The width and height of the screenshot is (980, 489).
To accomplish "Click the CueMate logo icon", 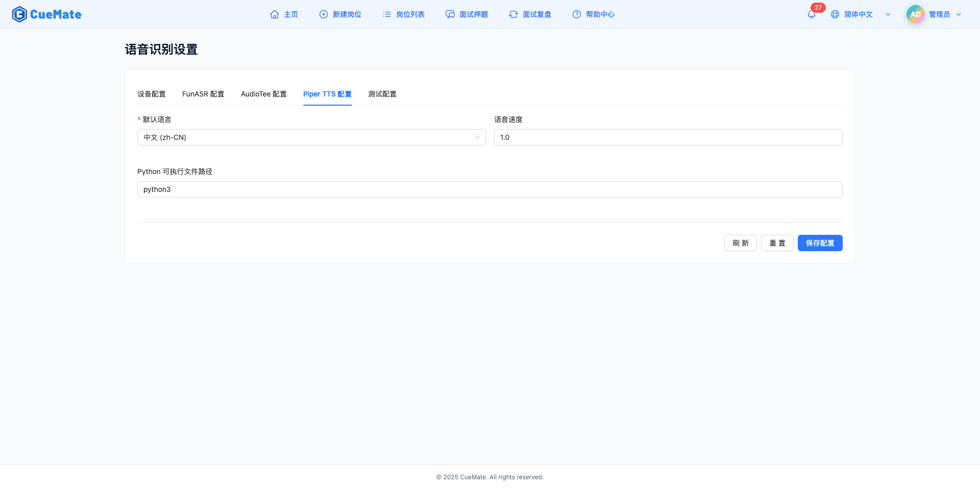I will pos(19,14).
